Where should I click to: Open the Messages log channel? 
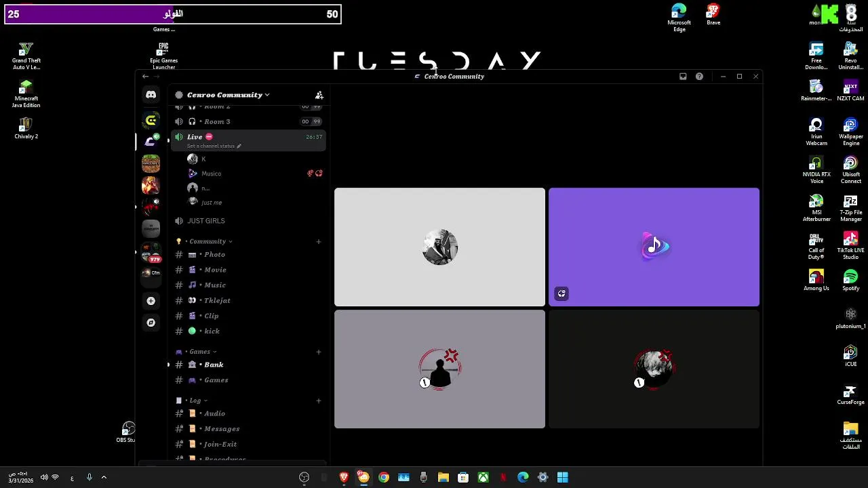pos(248,429)
